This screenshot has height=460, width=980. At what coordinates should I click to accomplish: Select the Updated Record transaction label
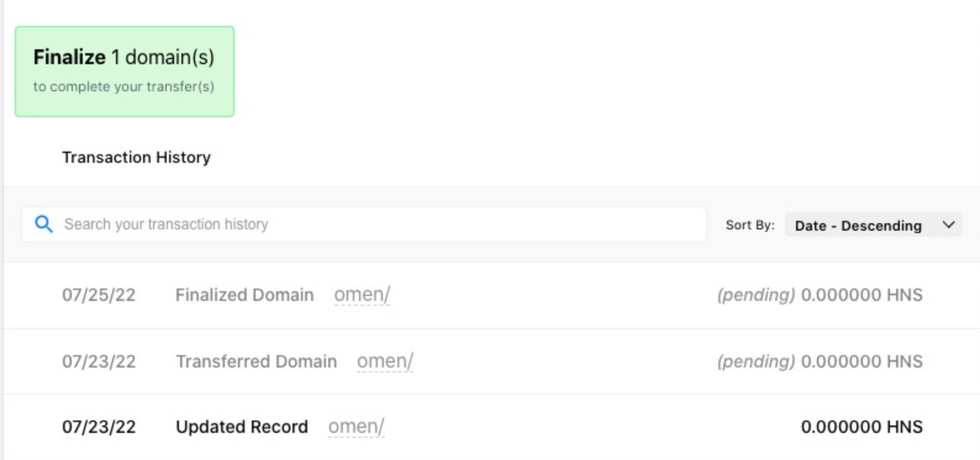point(241,427)
